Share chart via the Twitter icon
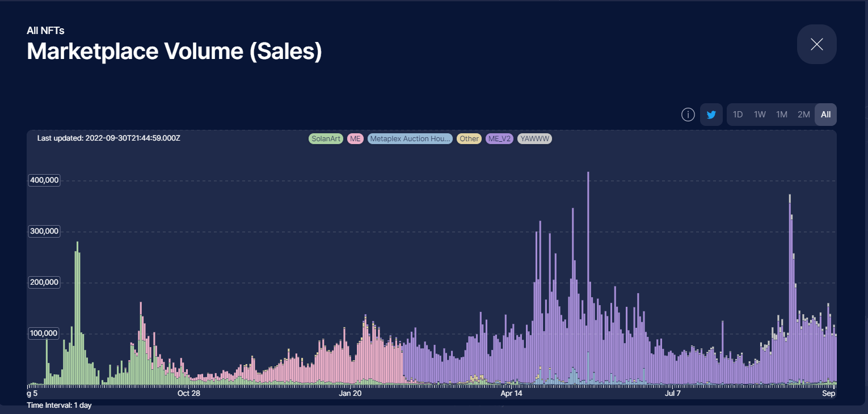868x414 pixels. point(711,115)
